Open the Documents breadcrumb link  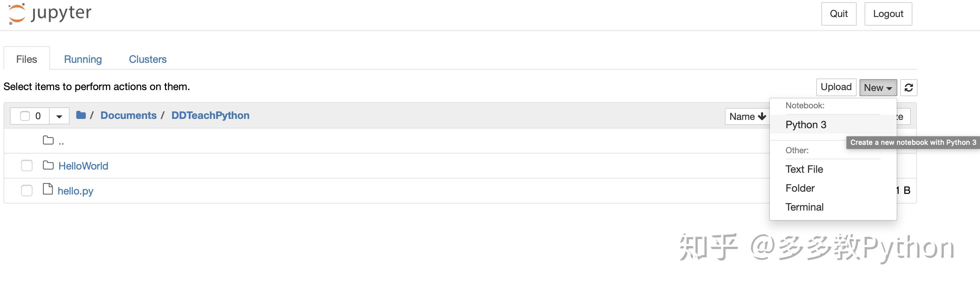pyautogui.click(x=128, y=115)
